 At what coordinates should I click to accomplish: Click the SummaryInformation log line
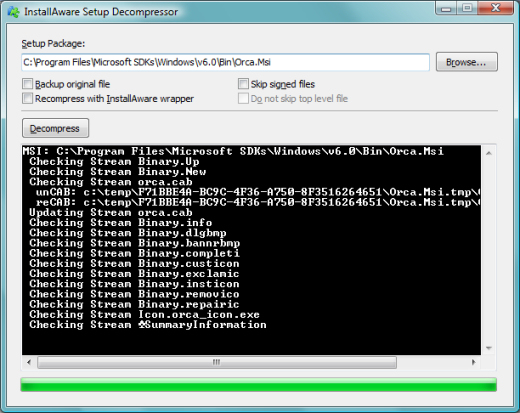point(148,325)
